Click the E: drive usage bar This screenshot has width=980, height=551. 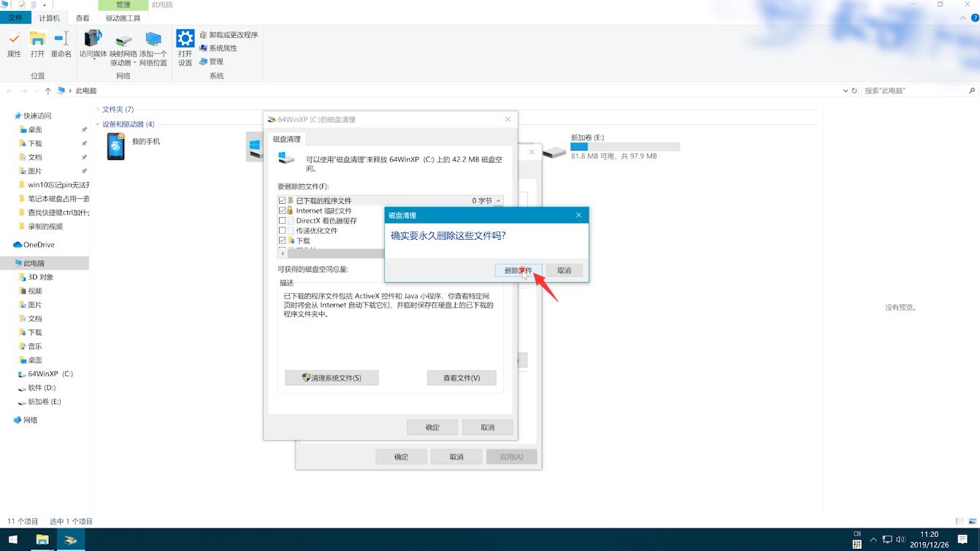(625, 147)
